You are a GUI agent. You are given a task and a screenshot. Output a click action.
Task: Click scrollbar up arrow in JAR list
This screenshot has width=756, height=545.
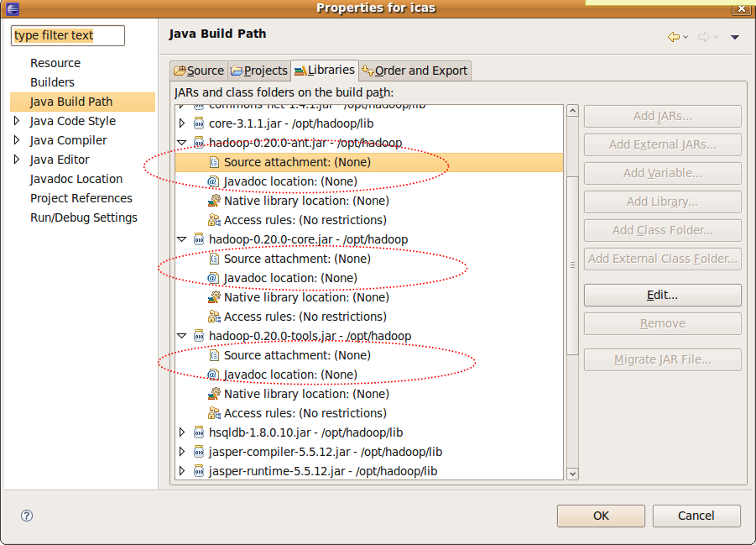click(572, 111)
